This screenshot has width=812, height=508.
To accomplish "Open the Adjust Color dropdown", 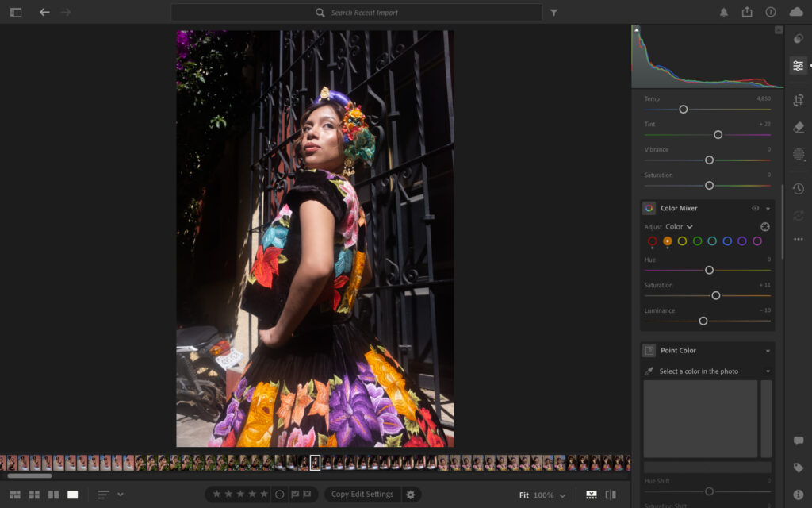I will click(x=679, y=227).
